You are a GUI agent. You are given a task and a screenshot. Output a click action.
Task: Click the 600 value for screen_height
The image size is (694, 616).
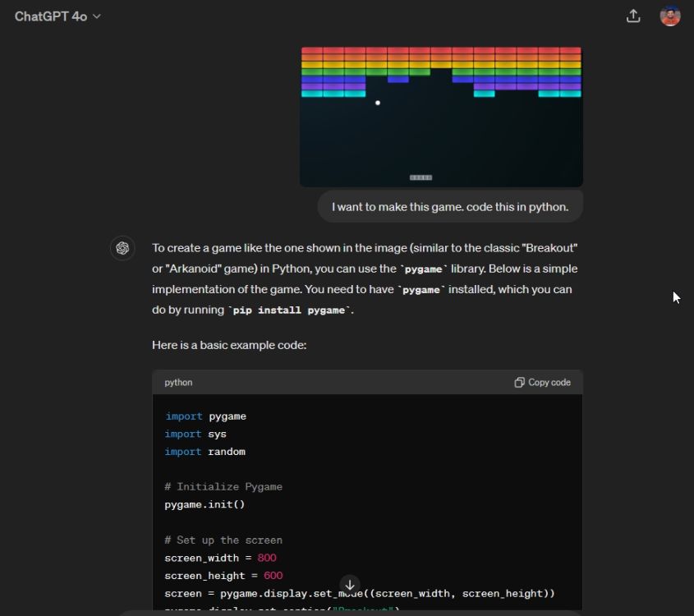[273, 576]
